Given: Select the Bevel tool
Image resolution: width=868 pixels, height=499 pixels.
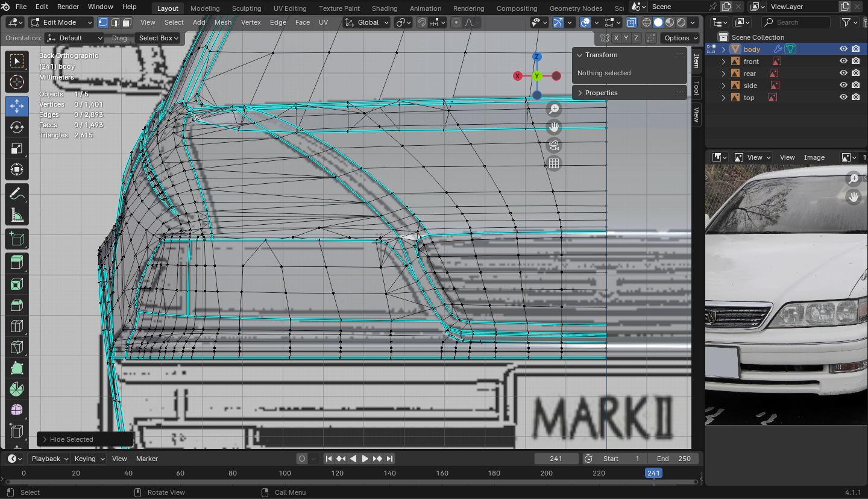Looking at the screenshot, I should 17,305.
